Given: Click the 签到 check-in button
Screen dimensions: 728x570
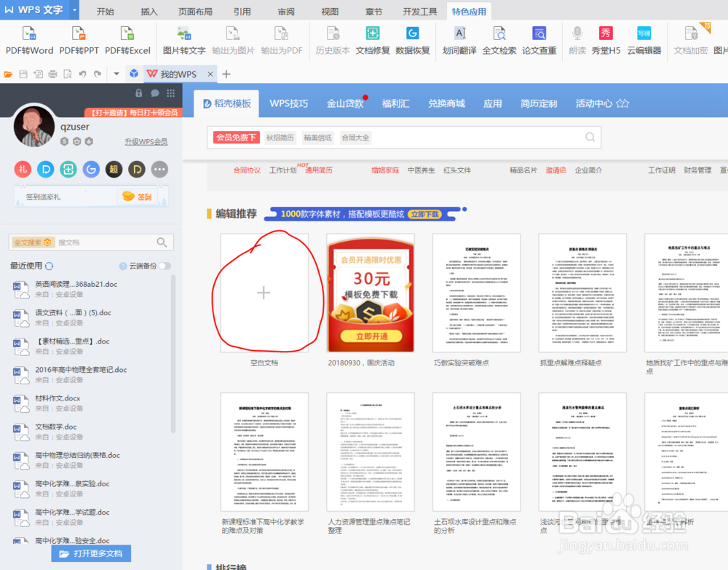Looking at the screenshot, I should [x=138, y=197].
